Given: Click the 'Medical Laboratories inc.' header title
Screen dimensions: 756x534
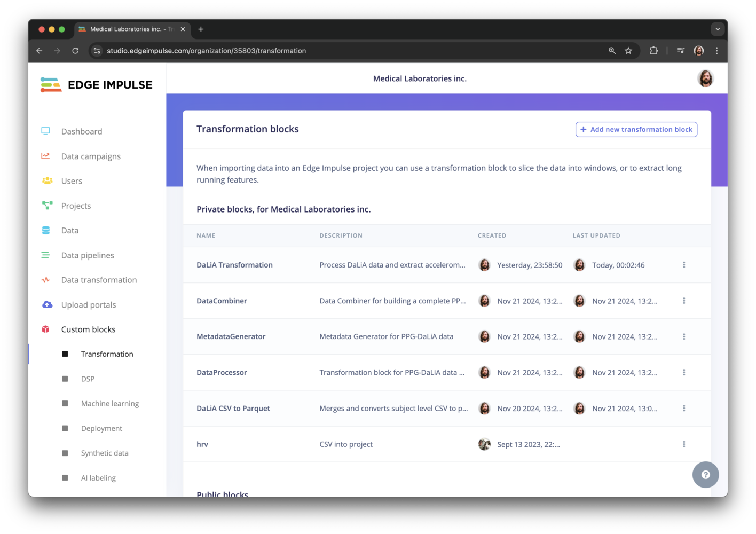Looking at the screenshot, I should click(x=420, y=78).
